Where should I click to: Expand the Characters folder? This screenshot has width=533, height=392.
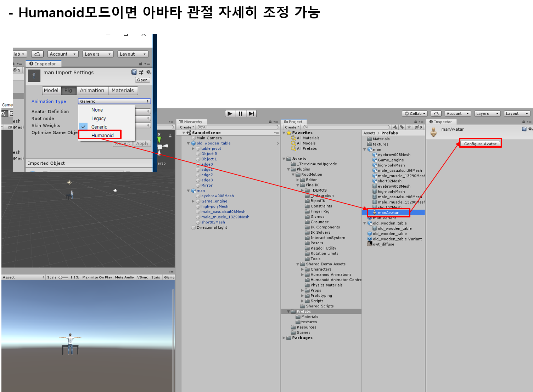[x=302, y=269]
